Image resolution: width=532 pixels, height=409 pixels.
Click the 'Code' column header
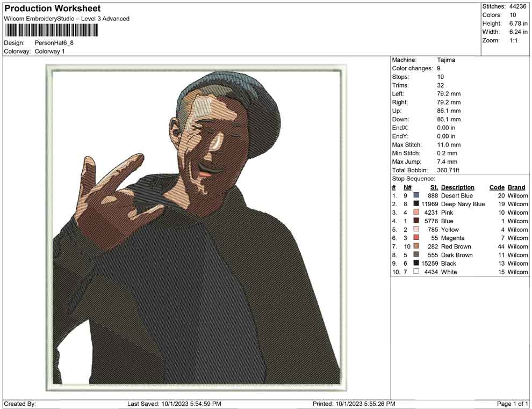[x=497, y=187]
